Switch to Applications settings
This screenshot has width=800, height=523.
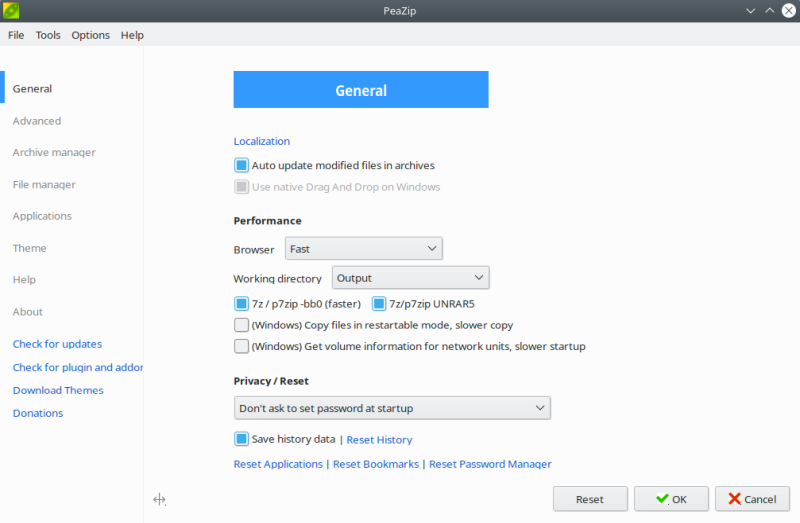(42, 216)
